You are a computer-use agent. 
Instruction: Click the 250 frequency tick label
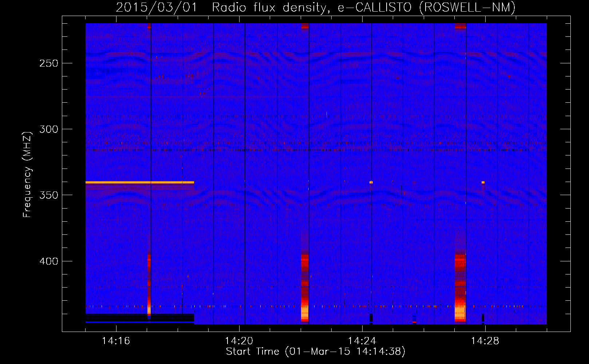pyautogui.click(x=49, y=63)
